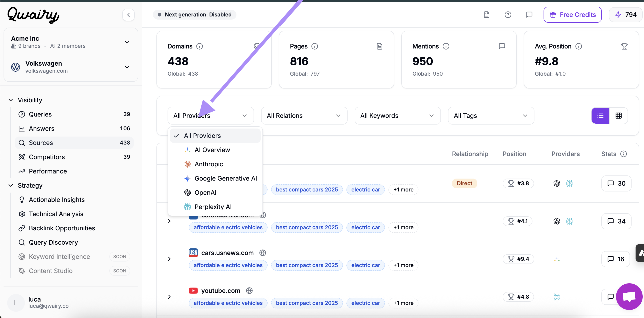The height and width of the screenshot is (318, 644).
Task: Click Perplexity icon in the #4.1 row
Action: coord(569,221)
